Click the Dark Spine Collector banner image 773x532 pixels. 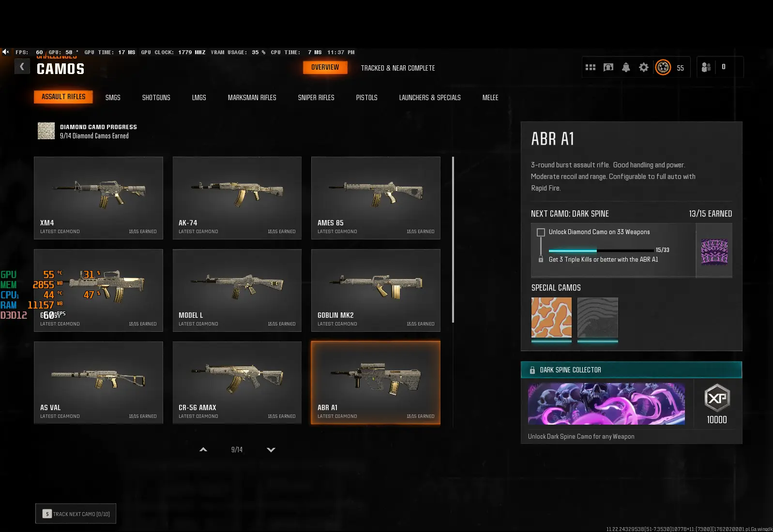(606, 404)
